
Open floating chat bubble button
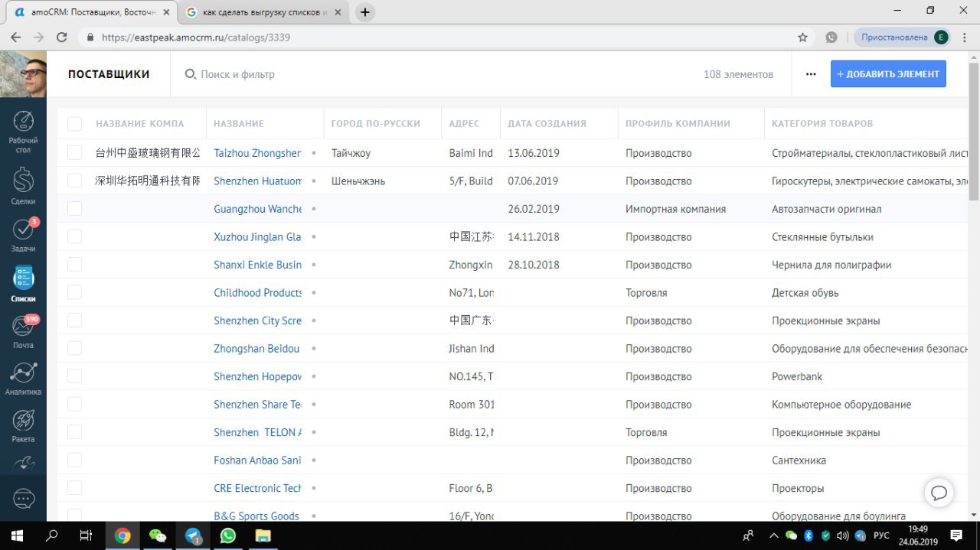tap(939, 492)
